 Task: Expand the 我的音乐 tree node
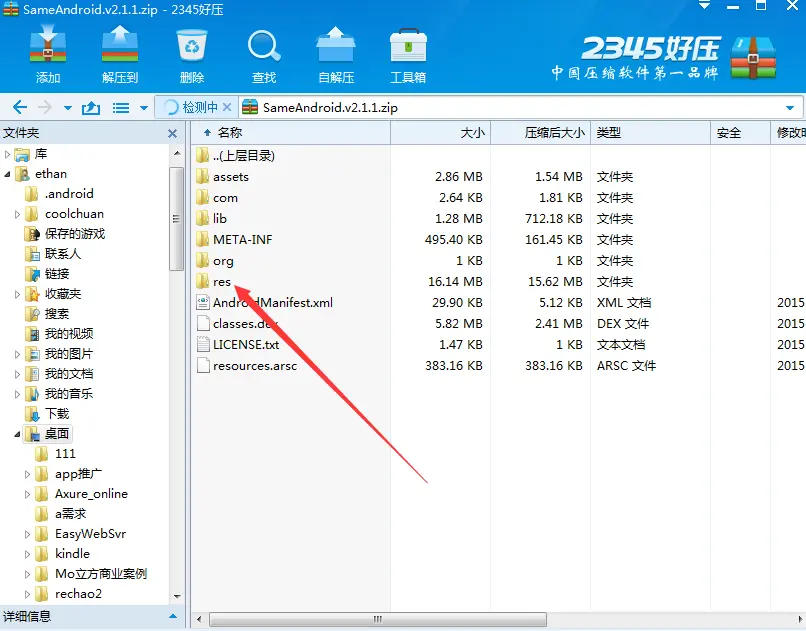click(x=17, y=395)
